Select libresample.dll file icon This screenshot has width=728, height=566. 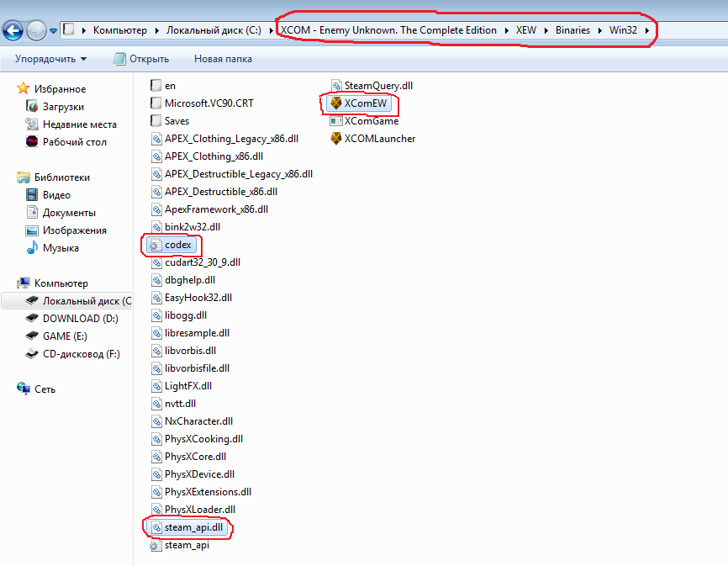click(x=156, y=333)
